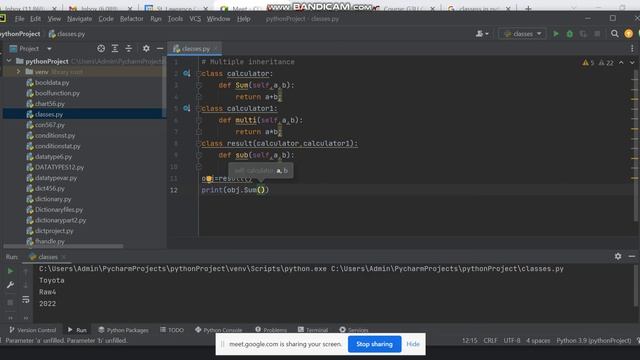Image resolution: width=640 pixels, height=360 pixels.
Task: Open editor tabs more options menu
Action: (x=632, y=49)
